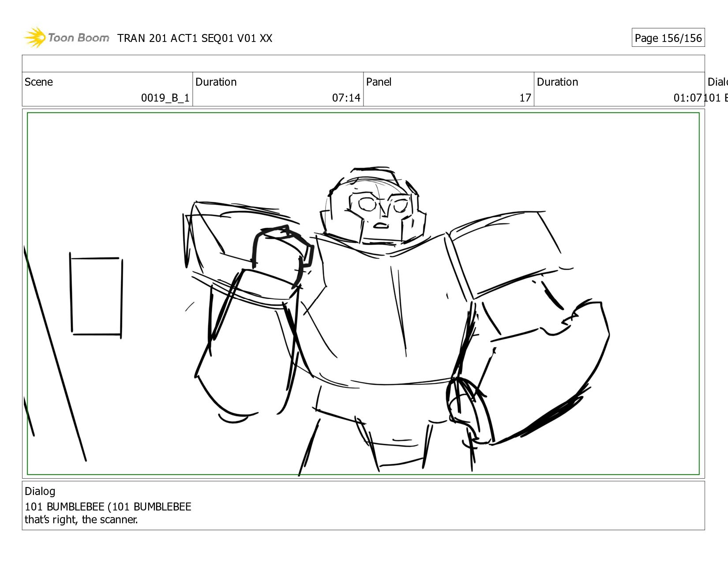Screen dimensions: 728x563
Task: Click the scene Duration value 07:14
Action: point(346,98)
